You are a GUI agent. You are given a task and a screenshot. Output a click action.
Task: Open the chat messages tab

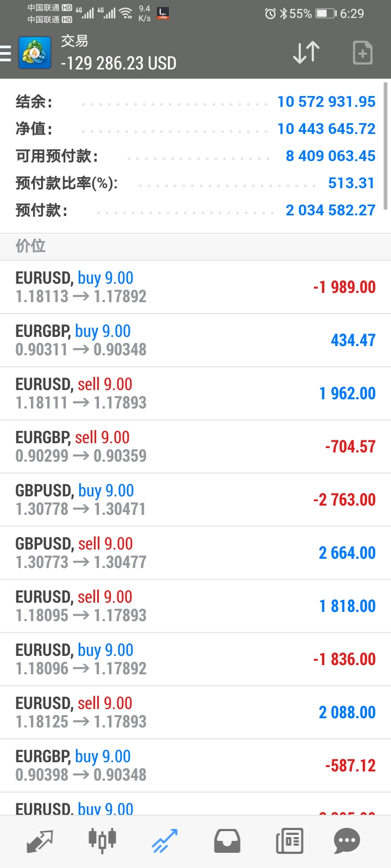pyautogui.click(x=346, y=841)
